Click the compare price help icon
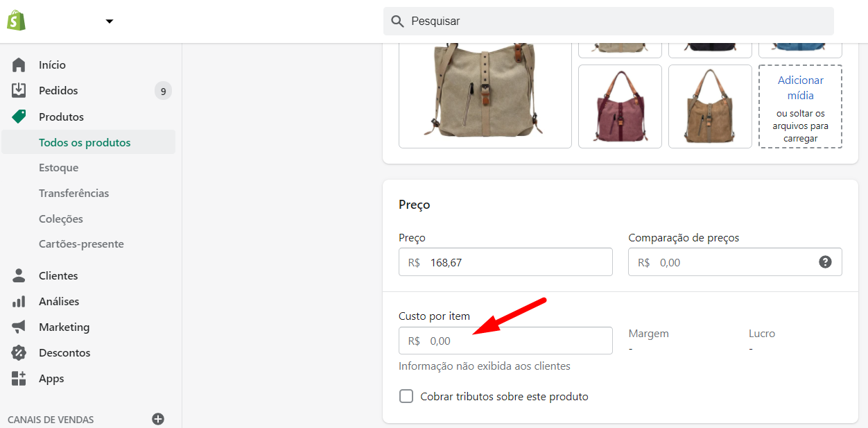Image resolution: width=868 pixels, height=428 pixels. (x=825, y=262)
